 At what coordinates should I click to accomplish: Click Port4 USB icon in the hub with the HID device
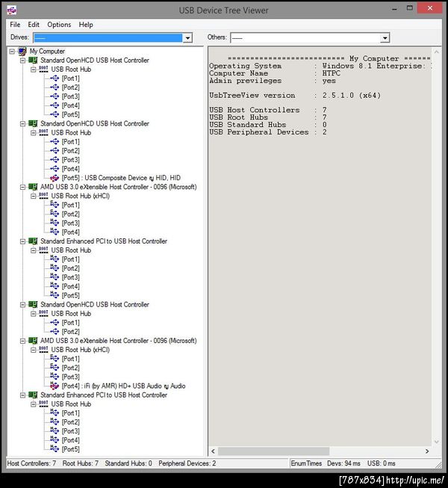(x=55, y=169)
